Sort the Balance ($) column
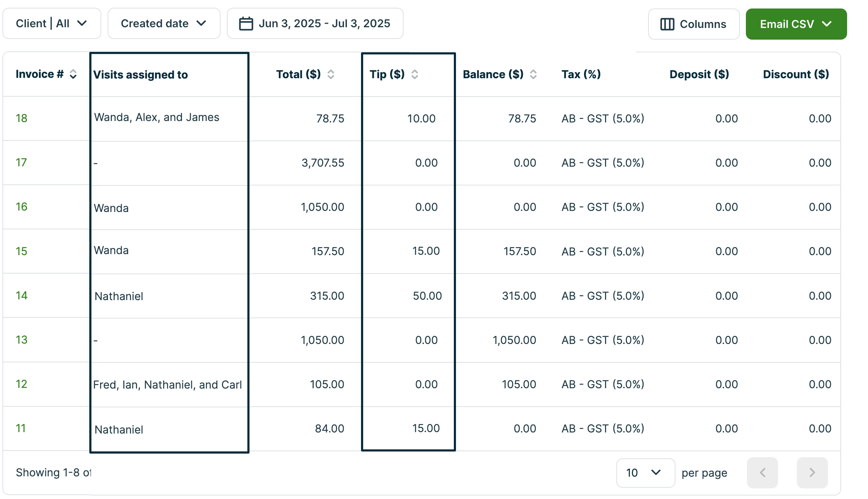Screen dimensions: 868x499 [533, 74]
